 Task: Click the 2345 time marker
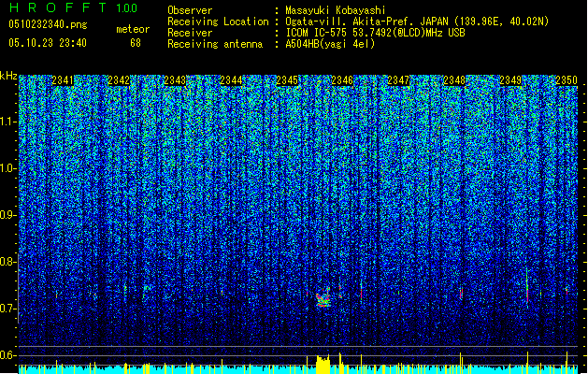coord(287,80)
